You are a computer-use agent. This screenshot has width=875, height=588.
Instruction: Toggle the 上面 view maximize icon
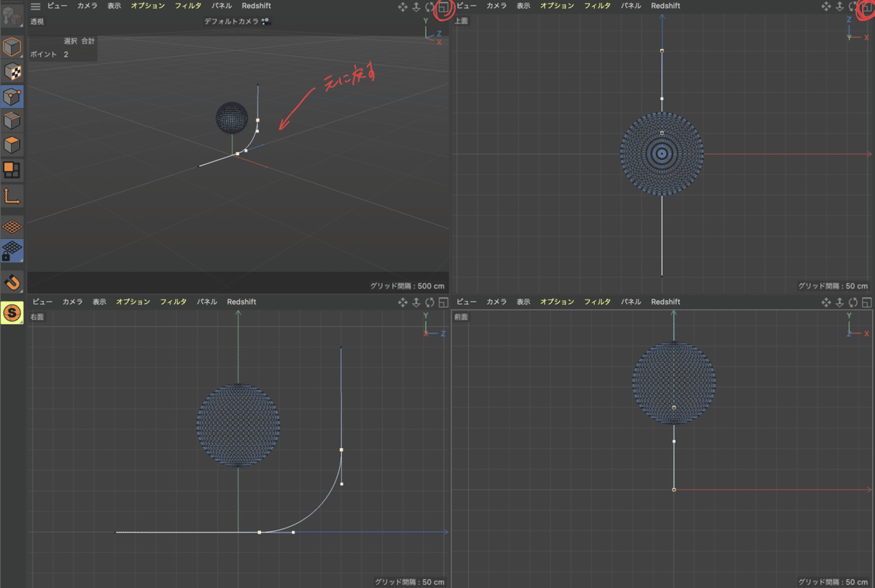point(867,7)
